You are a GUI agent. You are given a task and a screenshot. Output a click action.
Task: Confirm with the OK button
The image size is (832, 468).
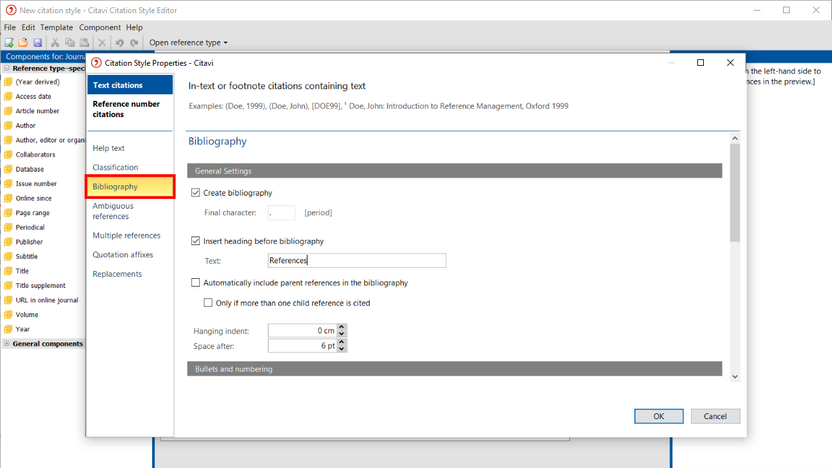coord(658,416)
